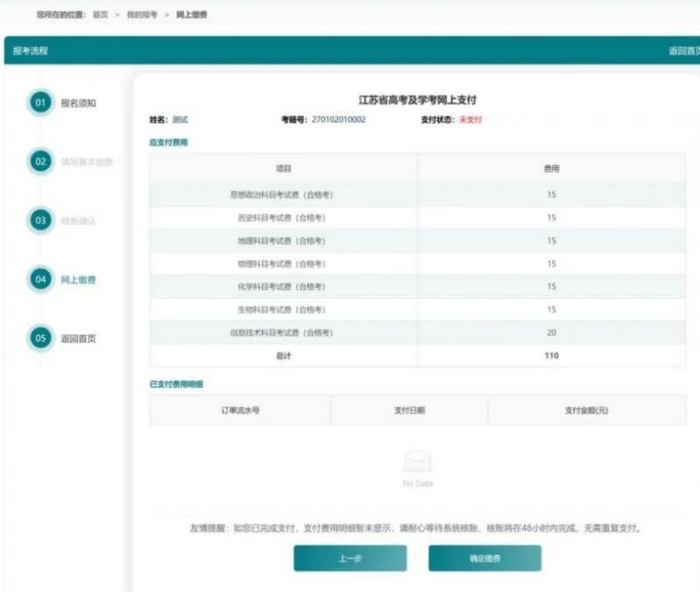Screen dimensions: 700x592
Task: Click 支付金额(元) column header
Action: coord(586,410)
